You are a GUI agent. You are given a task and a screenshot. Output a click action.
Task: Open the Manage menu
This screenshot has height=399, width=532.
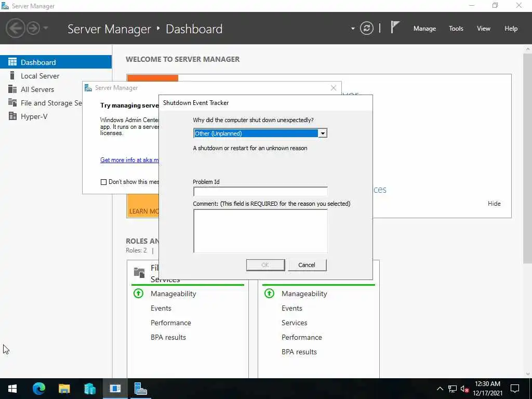point(424,29)
